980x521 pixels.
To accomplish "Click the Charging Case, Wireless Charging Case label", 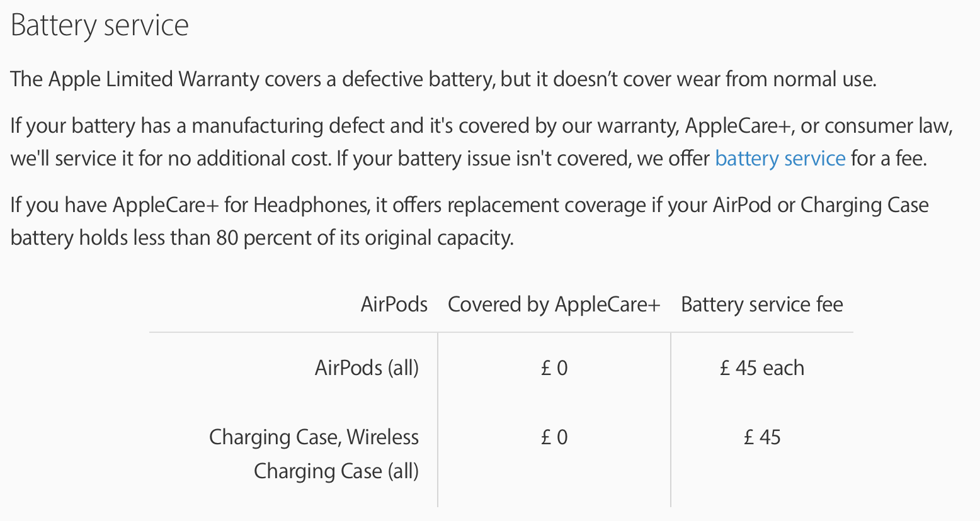I will [314, 454].
